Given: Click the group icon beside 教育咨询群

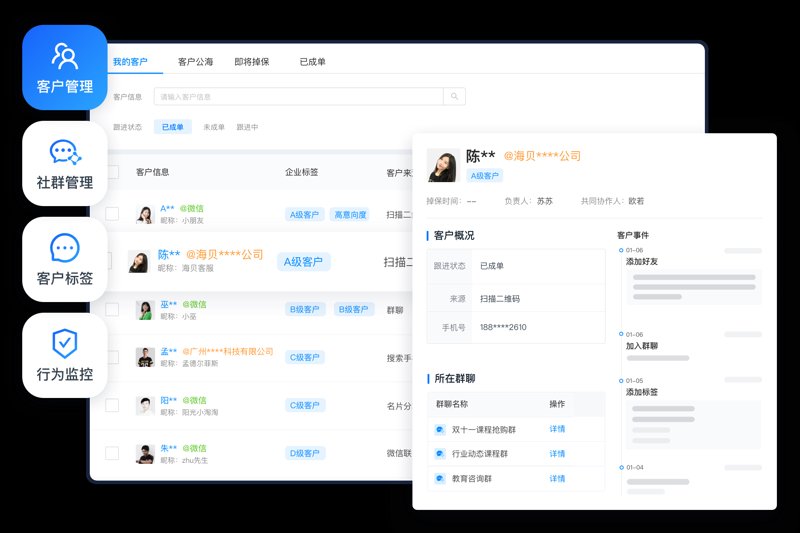Looking at the screenshot, I should pyautogui.click(x=439, y=478).
